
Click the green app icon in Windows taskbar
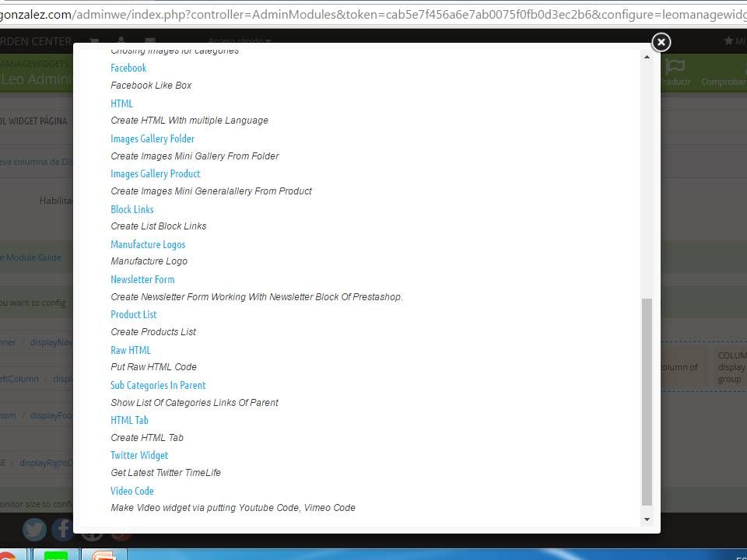pyautogui.click(x=56, y=555)
